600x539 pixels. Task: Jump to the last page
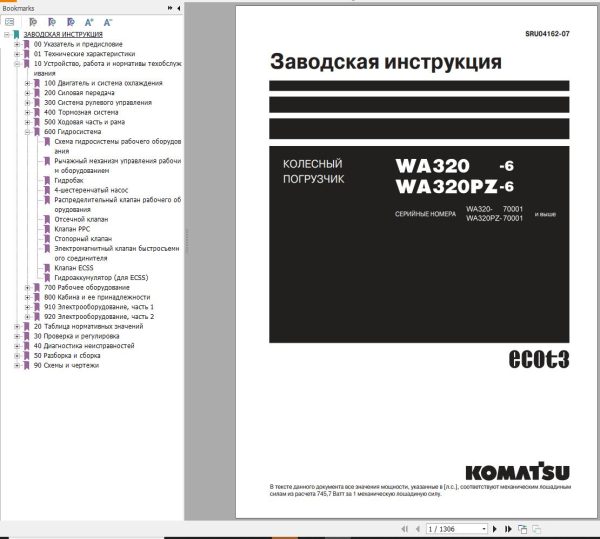coord(508,529)
